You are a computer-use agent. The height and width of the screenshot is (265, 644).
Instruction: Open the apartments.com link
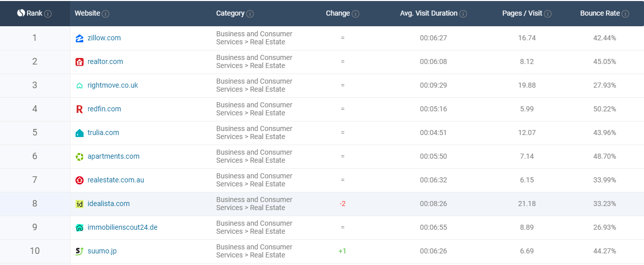(114, 156)
